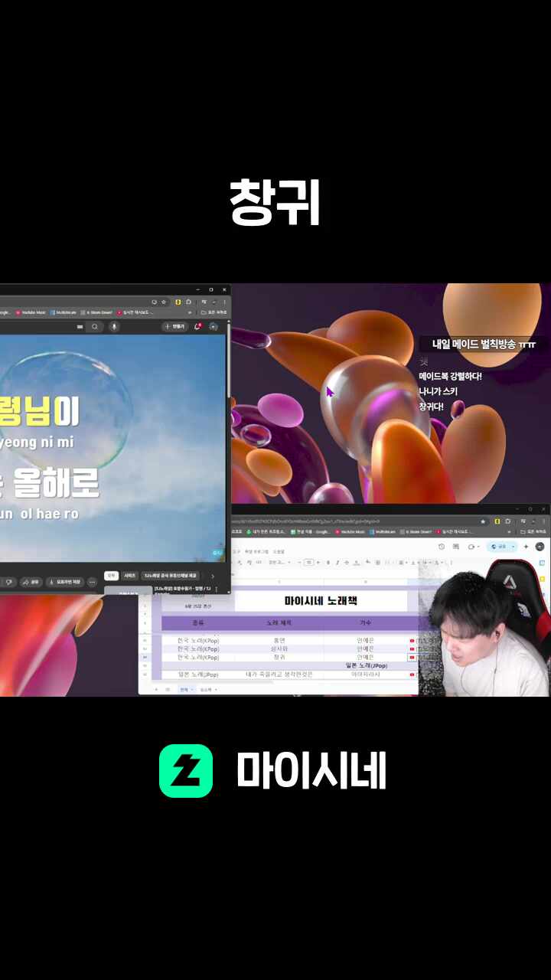The width and height of the screenshot is (551, 980).
Task: Open the Is Steam Down bookmark in video window
Action: (x=96, y=312)
